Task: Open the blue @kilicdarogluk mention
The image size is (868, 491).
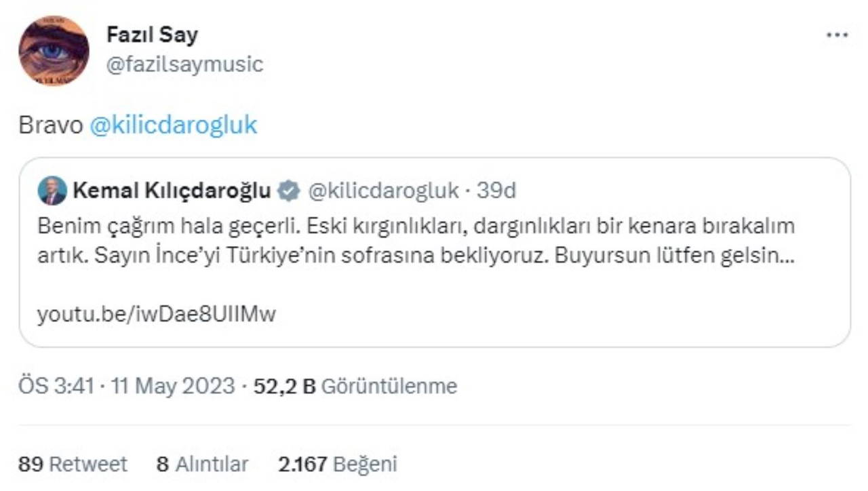Action: (174, 125)
